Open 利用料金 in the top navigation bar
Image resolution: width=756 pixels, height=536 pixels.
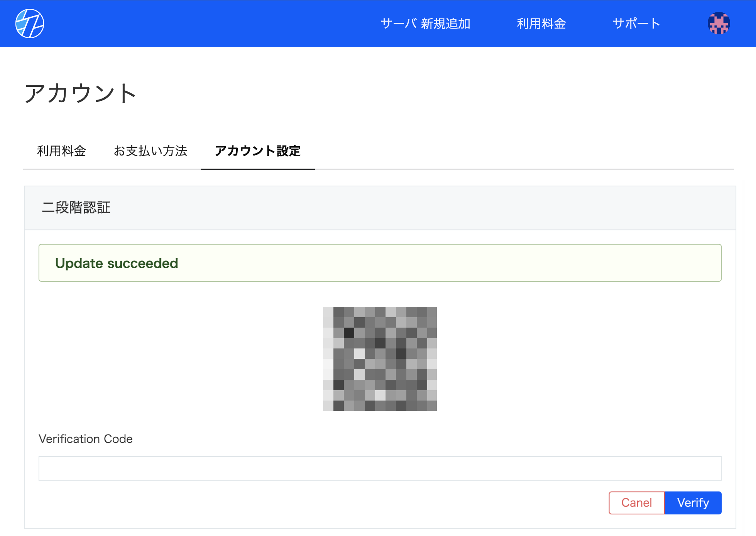[x=541, y=24]
